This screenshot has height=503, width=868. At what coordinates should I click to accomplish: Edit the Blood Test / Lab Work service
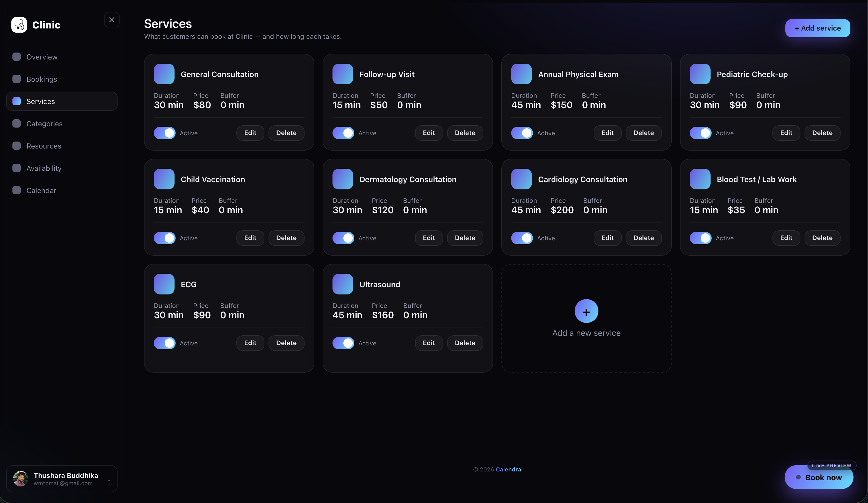tap(786, 238)
